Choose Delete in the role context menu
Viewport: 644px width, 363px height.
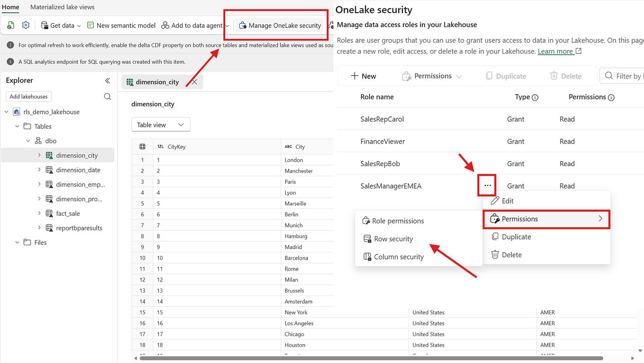pyautogui.click(x=547, y=255)
